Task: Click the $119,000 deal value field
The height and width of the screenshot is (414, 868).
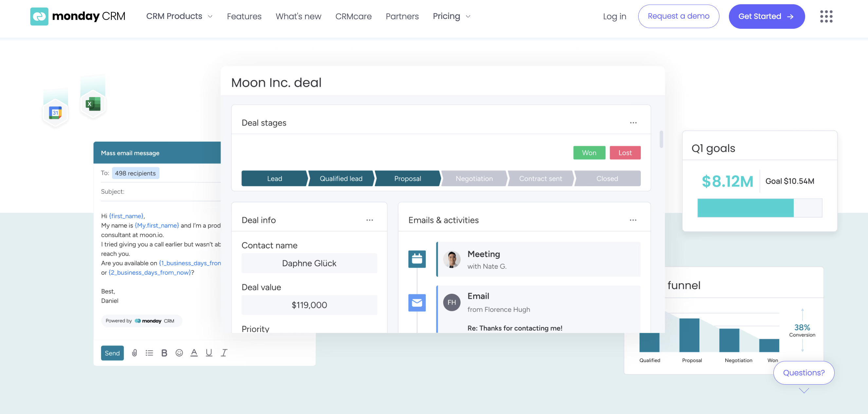Action: [x=309, y=305]
